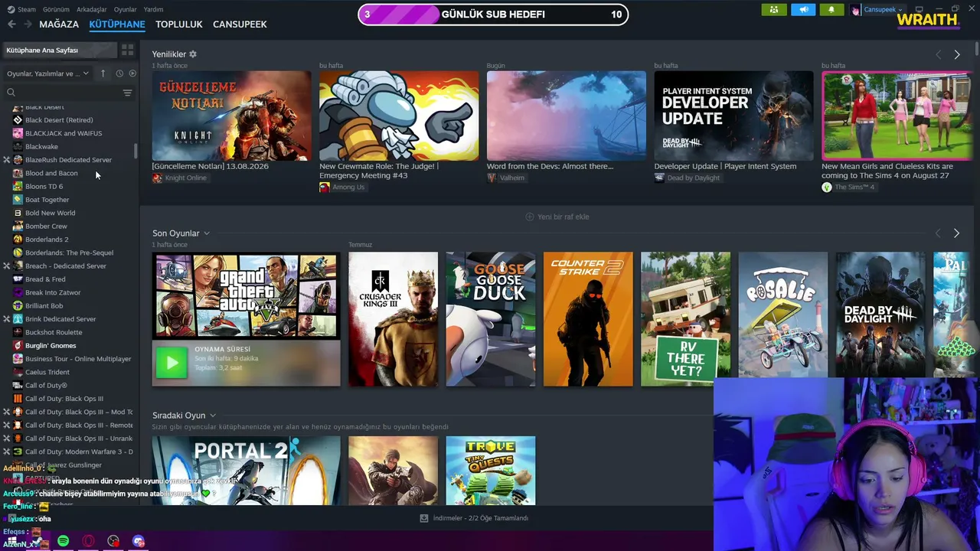
Task: Go back using the left navigation arrow
Action: tap(11, 24)
